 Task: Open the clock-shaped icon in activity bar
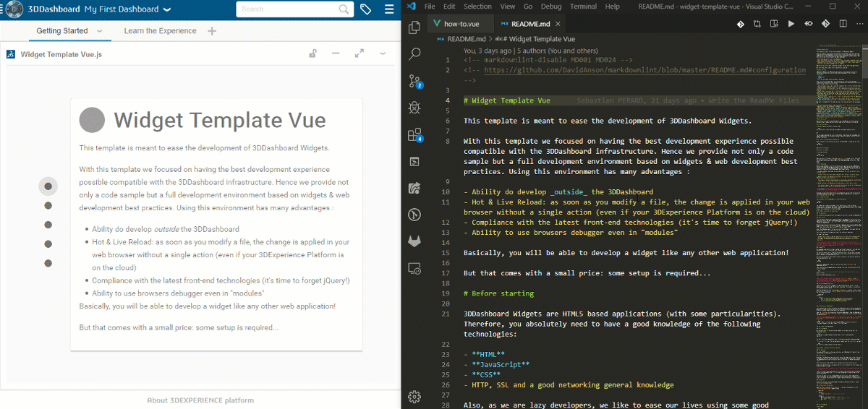tap(414, 215)
